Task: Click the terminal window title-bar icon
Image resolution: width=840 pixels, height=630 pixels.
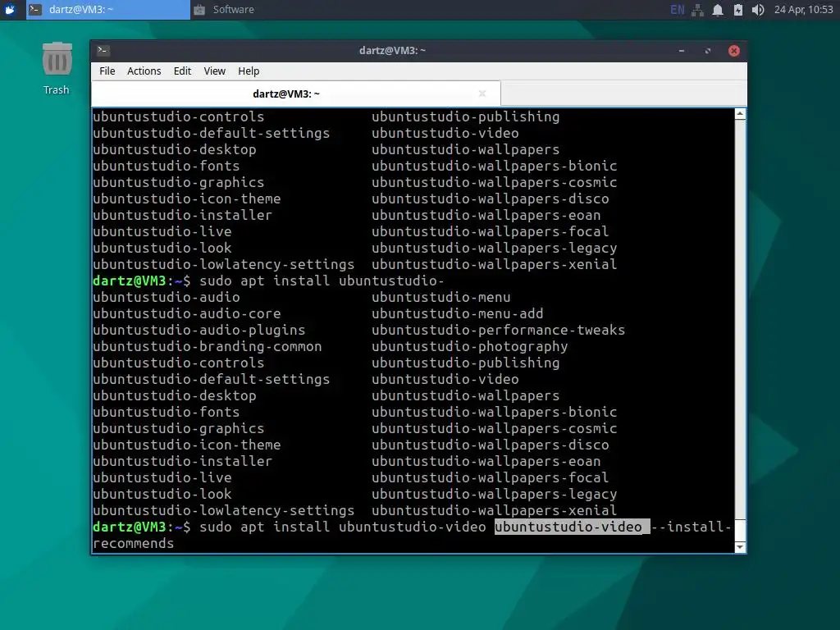Action: pos(103,50)
